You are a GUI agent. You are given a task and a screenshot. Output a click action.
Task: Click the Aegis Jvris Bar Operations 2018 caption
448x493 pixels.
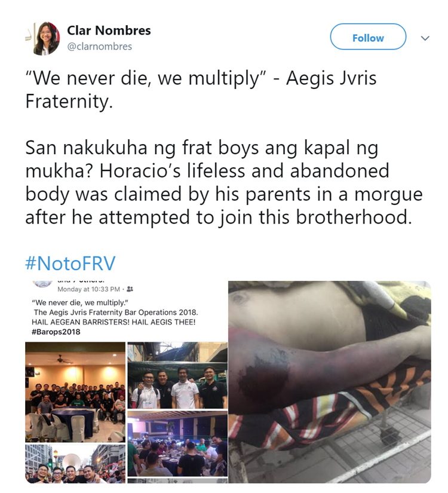click(x=116, y=313)
